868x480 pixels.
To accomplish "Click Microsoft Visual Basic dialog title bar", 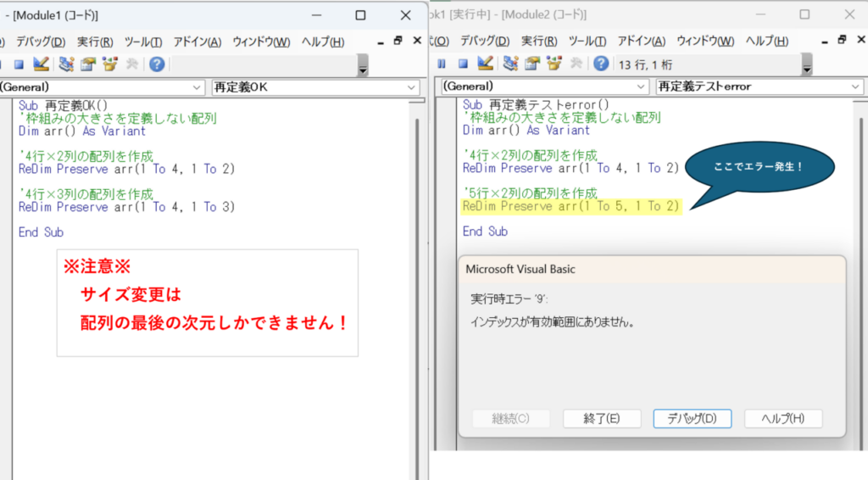I will coord(652,270).
